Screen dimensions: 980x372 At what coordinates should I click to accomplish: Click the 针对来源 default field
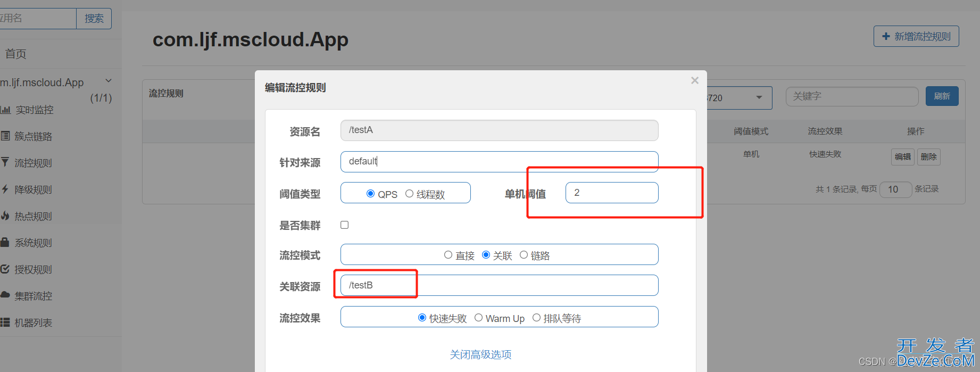[500, 162]
